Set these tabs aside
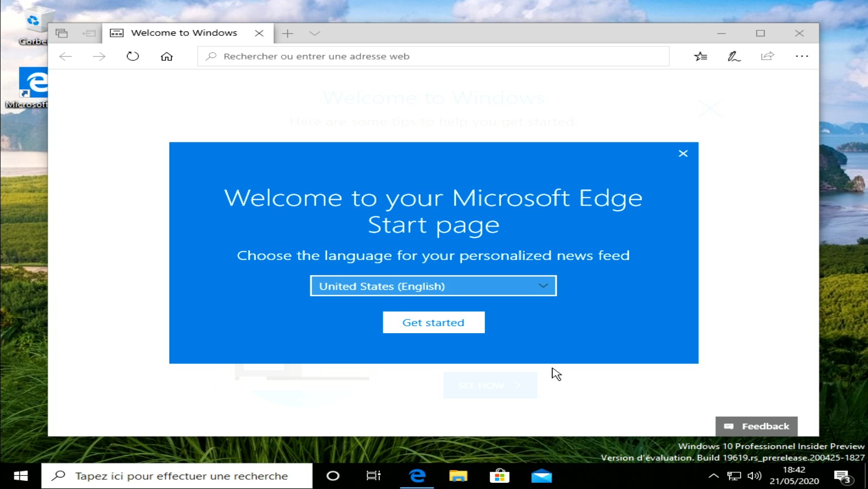The image size is (868, 489). click(x=89, y=33)
